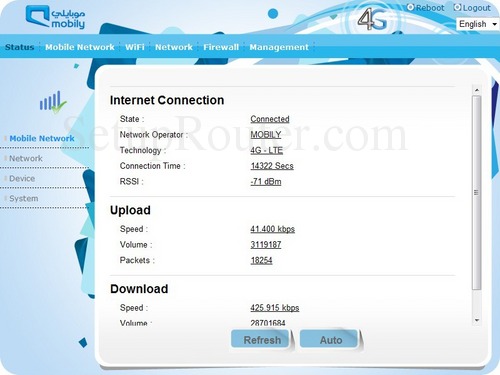Click the Mobily logo
The image size is (500, 375).
[55, 17]
